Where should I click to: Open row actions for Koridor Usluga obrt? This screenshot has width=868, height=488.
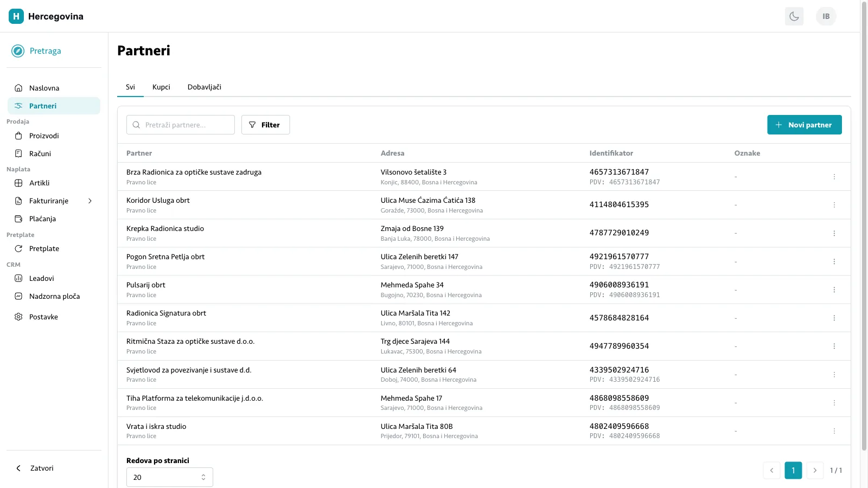point(834,205)
